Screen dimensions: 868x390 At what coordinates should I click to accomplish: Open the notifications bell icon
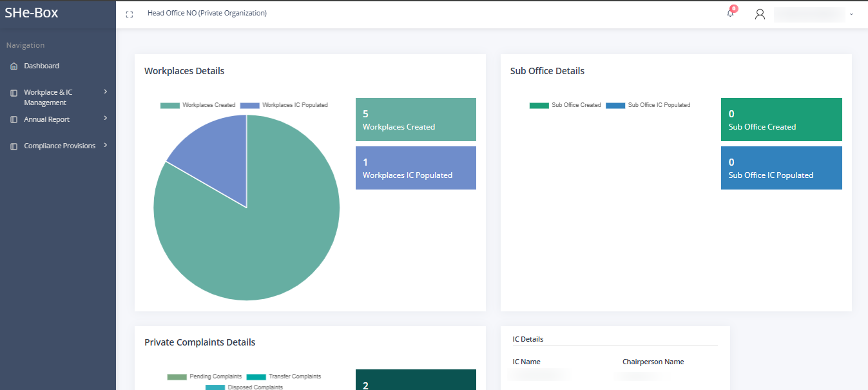(x=730, y=14)
